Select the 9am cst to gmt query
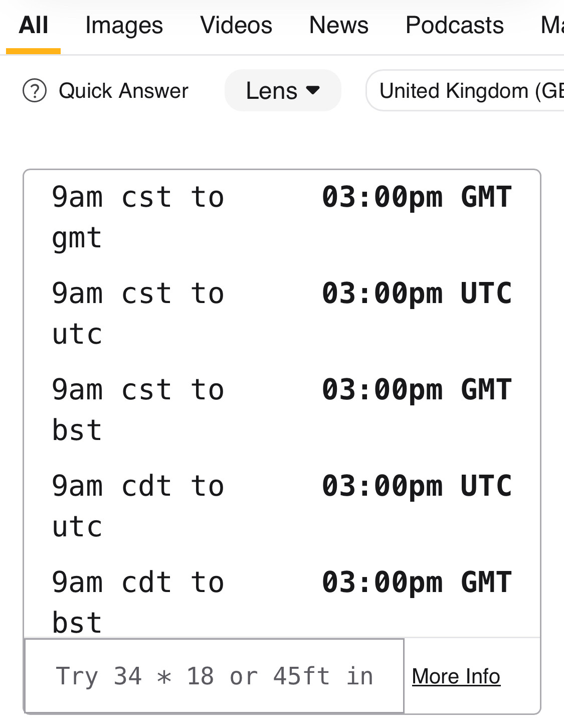This screenshot has width=564, height=728. pos(137,217)
